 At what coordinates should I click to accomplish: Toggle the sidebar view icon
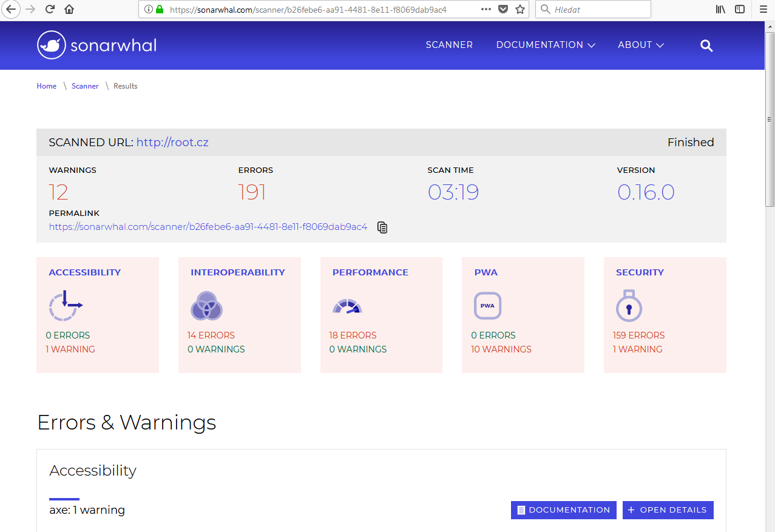[x=740, y=9]
